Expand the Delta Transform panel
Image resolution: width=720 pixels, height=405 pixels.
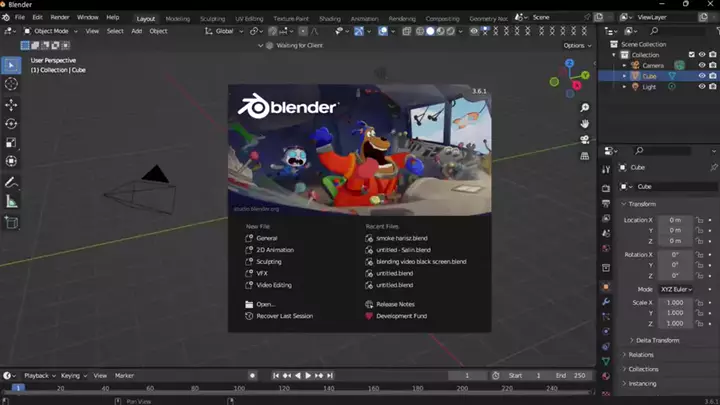click(x=657, y=340)
